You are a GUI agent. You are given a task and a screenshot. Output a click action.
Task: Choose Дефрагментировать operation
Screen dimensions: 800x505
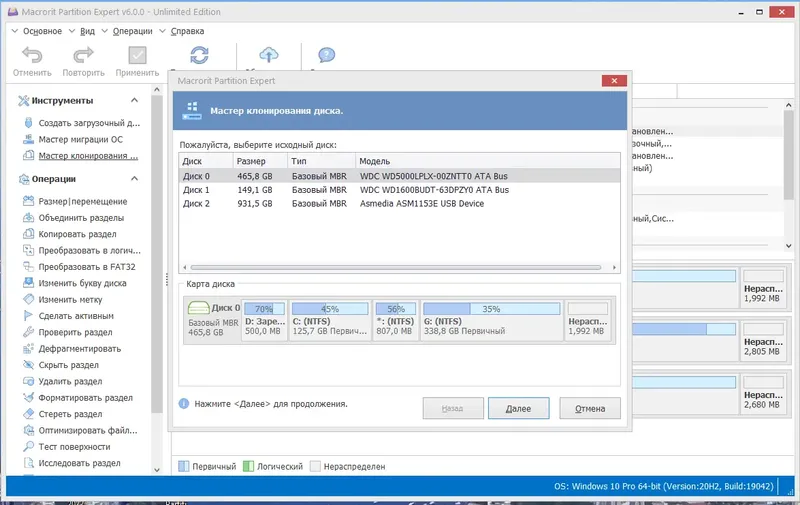80,348
